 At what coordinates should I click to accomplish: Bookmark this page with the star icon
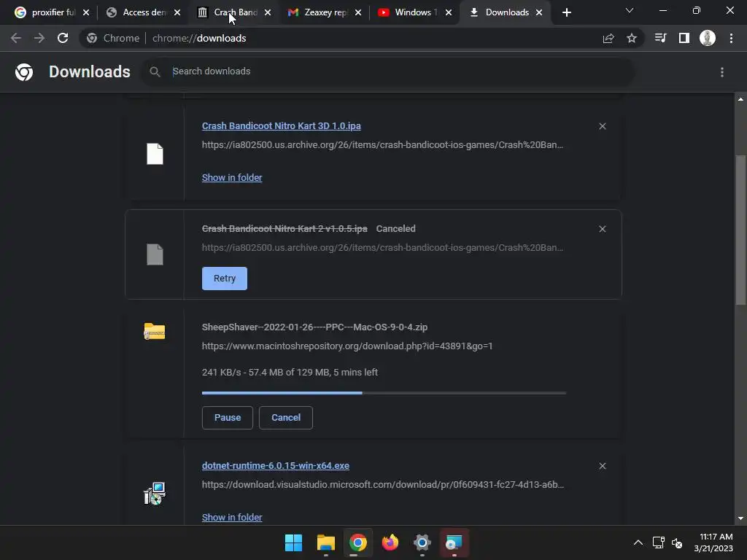point(632,38)
